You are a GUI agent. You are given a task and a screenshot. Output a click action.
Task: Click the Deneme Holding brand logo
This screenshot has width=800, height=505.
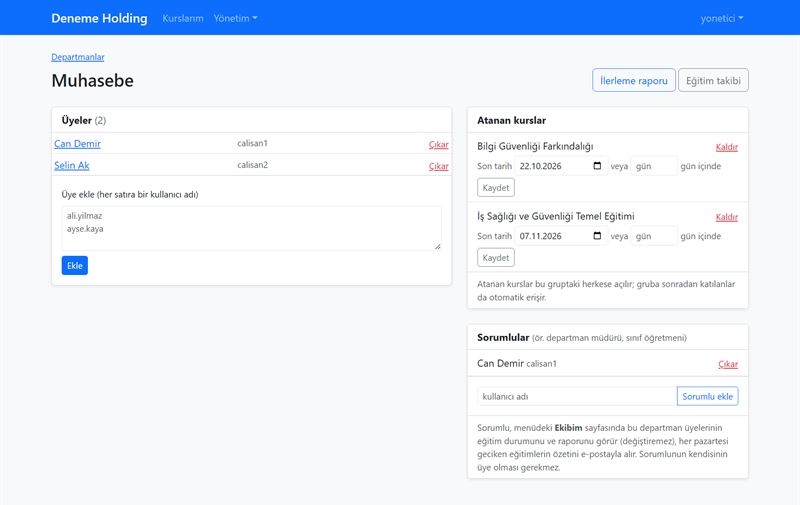(99, 18)
